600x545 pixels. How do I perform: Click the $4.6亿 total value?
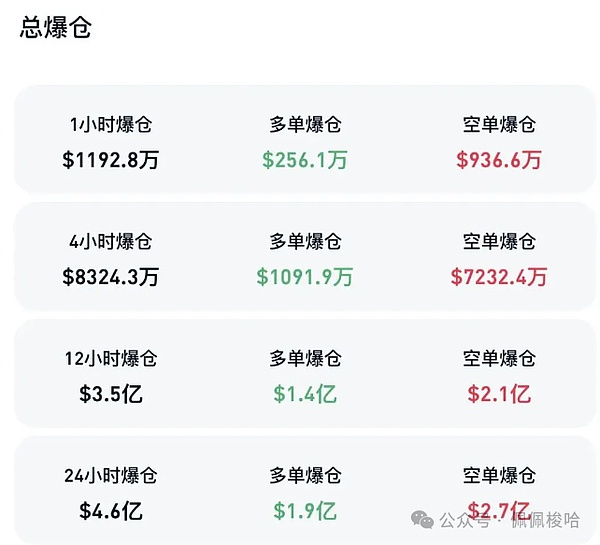(x=111, y=510)
